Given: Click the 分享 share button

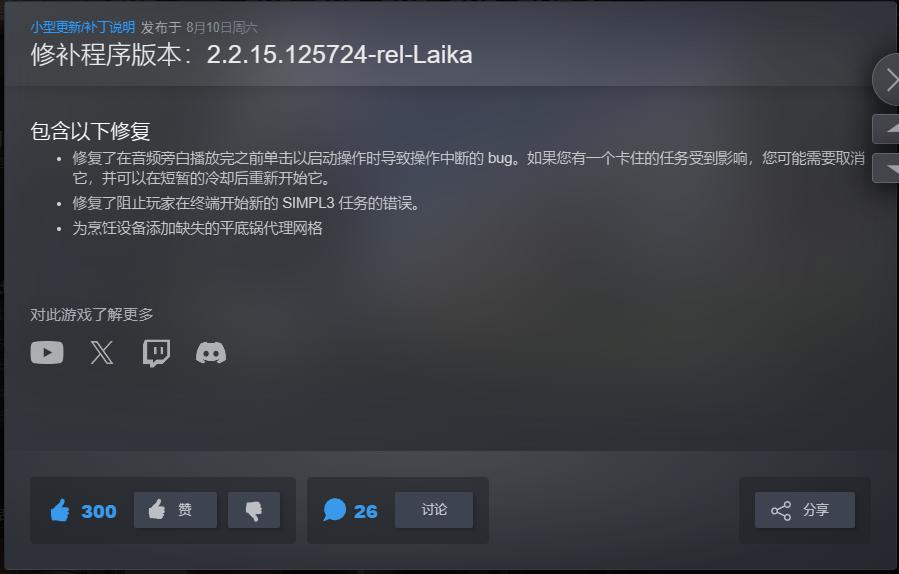Looking at the screenshot, I should coord(804,510).
